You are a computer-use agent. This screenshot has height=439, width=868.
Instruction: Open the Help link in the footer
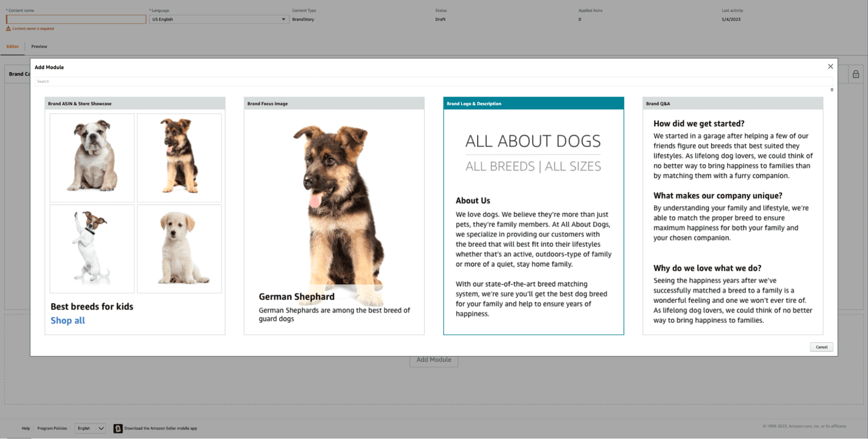[x=26, y=428]
